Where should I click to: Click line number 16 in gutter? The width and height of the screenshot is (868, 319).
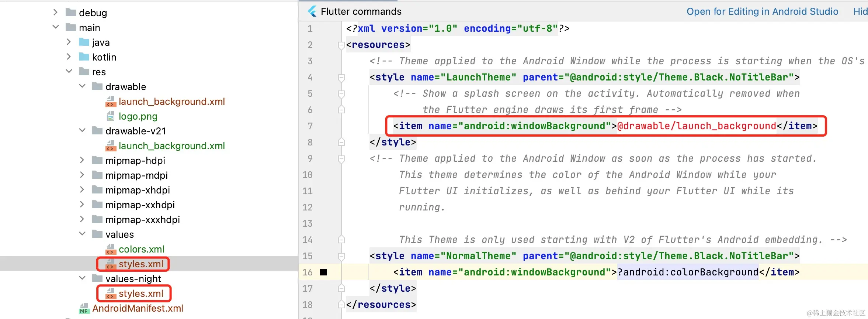(x=308, y=272)
